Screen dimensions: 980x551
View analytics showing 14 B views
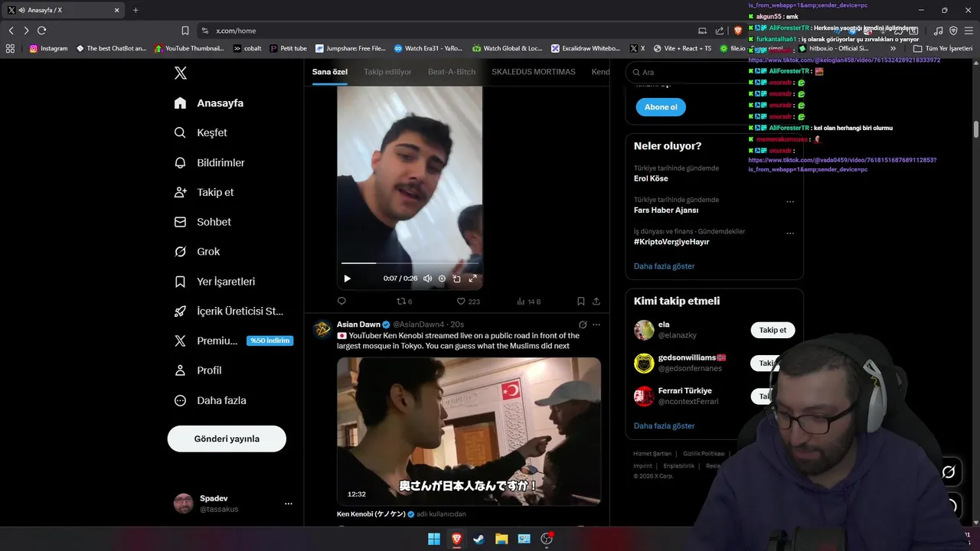click(x=529, y=302)
